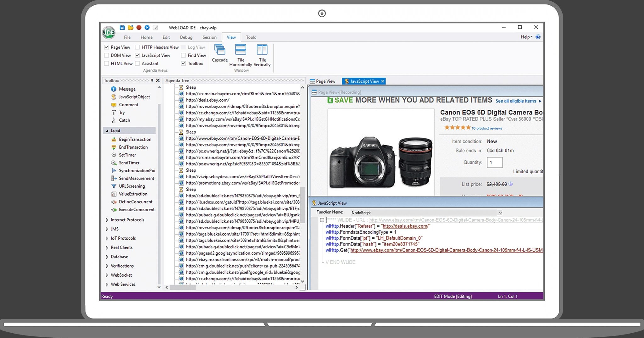Screen dimensions: 644x338
Task: Expand the Verifications section
Action: point(107,266)
